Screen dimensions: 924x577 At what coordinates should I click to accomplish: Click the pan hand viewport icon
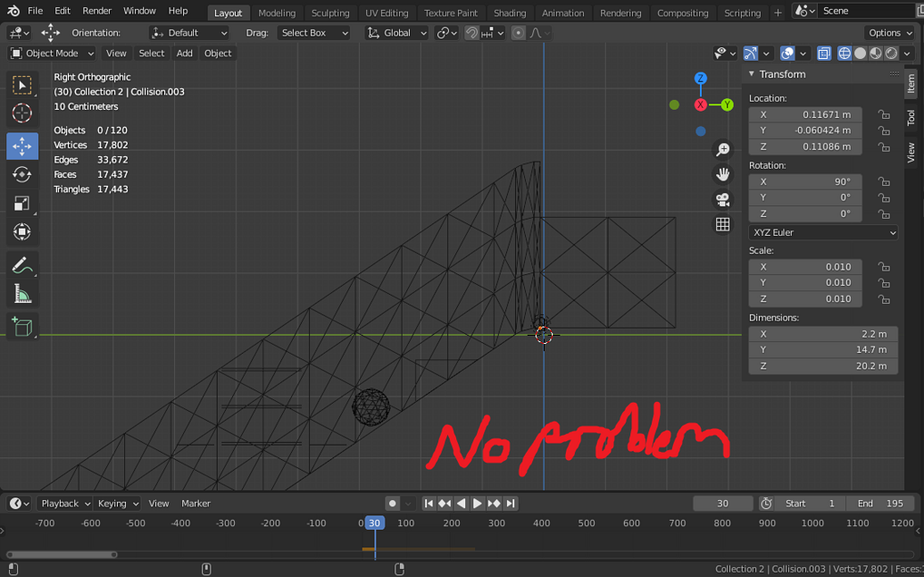tap(722, 174)
